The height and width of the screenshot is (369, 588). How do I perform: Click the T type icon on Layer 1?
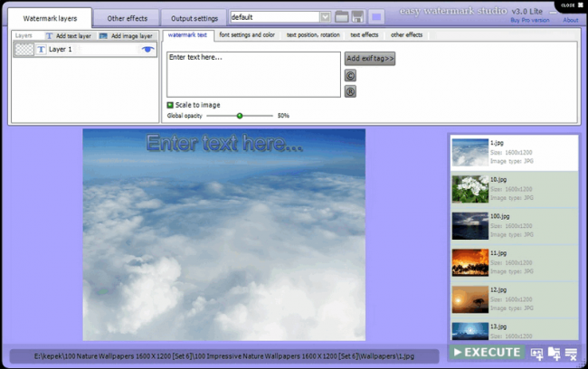pos(42,49)
